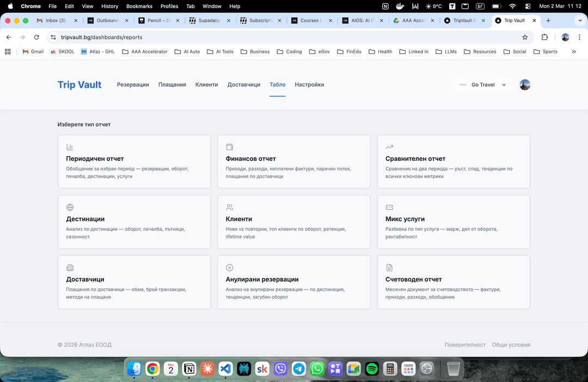This screenshot has height=382, width=588.
Task: Show hidden bookmarks via the double chevron
Action: tap(574, 52)
